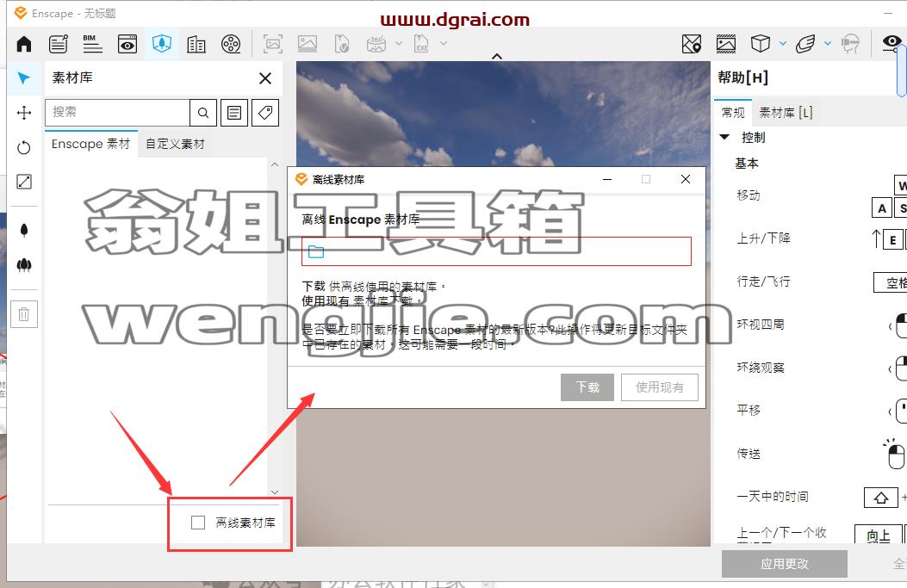Click the list view icon beside search
907x588 pixels.
pyautogui.click(x=233, y=113)
